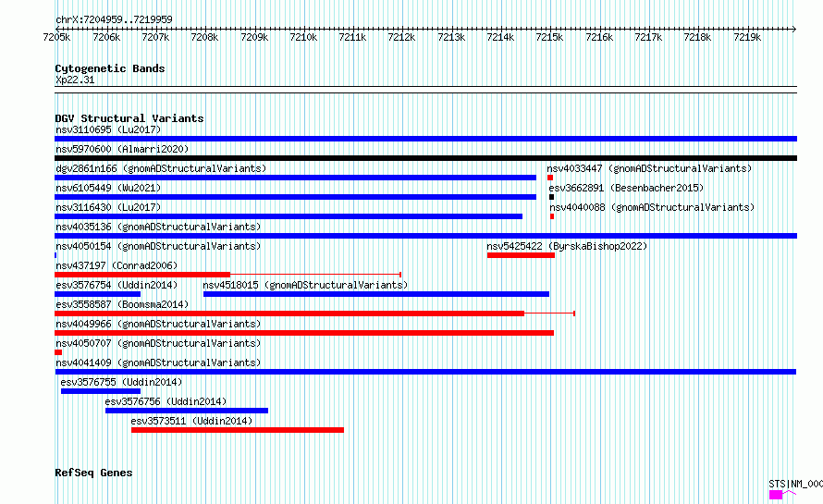The height and width of the screenshot is (504, 823).
Task: Open nsv4035136 (gnomADStructuralVariants) label
Action: click(x=158, y=227)
